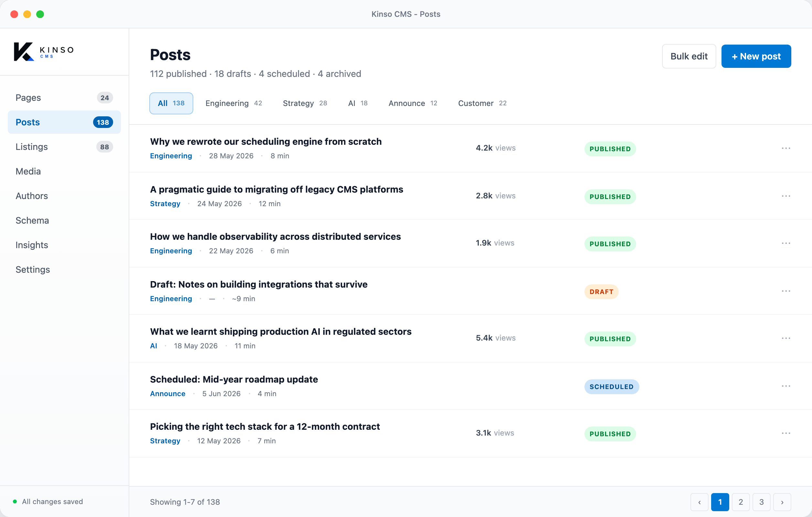Open 'Picking the right tech stack' post
Viewport: 812px width, 517px height.
pos(265,427)
